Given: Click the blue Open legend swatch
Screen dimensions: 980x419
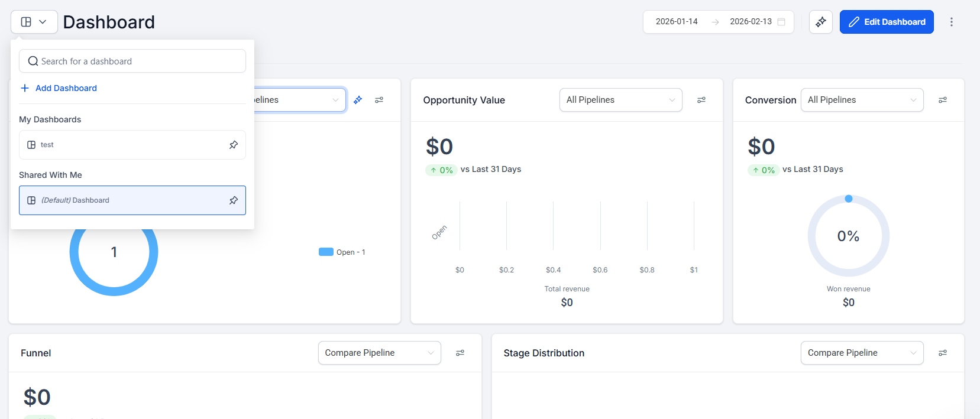Looking at the screenshot, I should (326, 252).
